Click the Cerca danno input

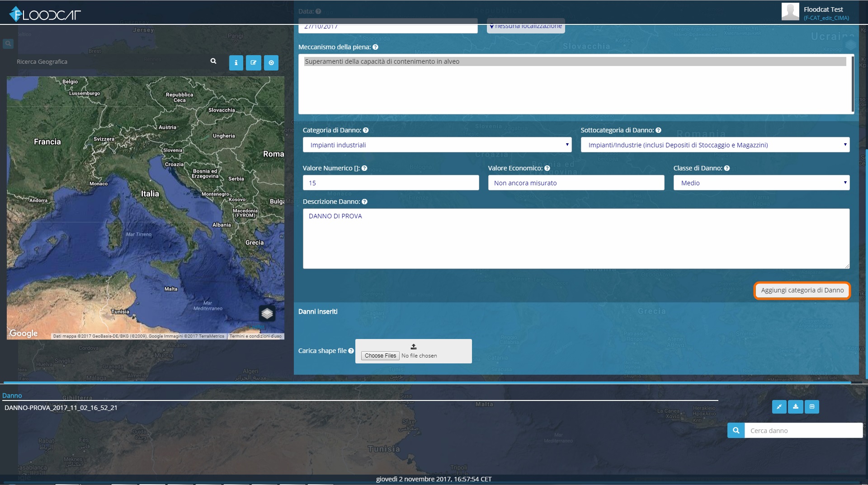803,430
